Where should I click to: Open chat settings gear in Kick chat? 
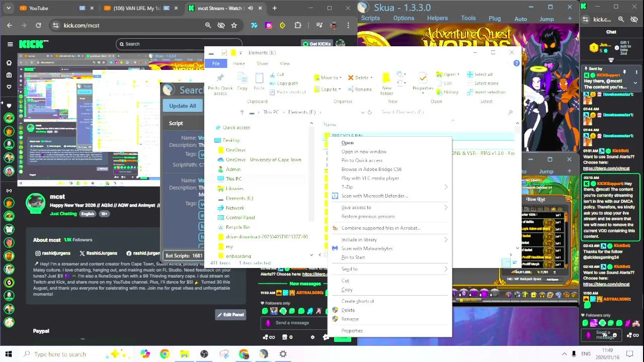[312, 337]
